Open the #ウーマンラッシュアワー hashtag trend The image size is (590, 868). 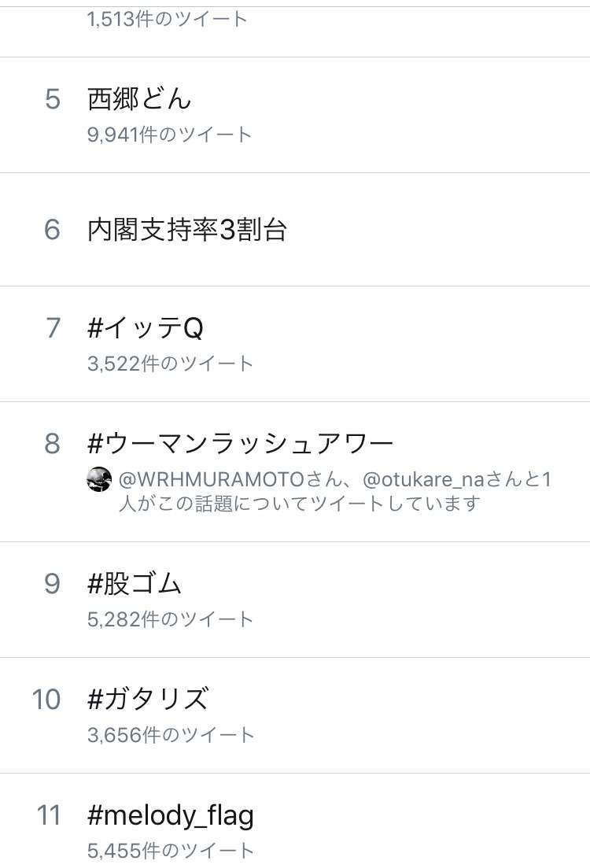click(240, 443)
